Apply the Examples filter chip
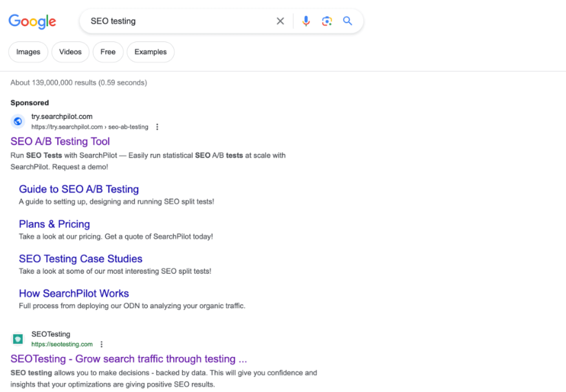566x392 pixels. [x=151, y=52]
